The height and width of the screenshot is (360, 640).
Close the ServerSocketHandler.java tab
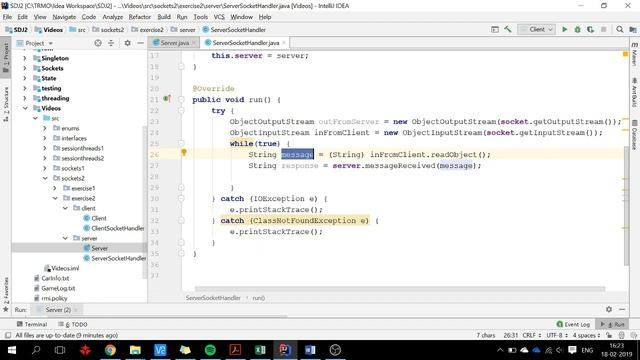tap(284, 43)
